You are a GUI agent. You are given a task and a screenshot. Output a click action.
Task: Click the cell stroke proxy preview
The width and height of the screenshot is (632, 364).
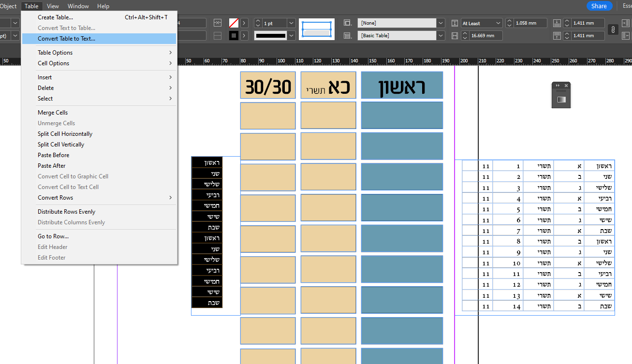pos(317,29)
